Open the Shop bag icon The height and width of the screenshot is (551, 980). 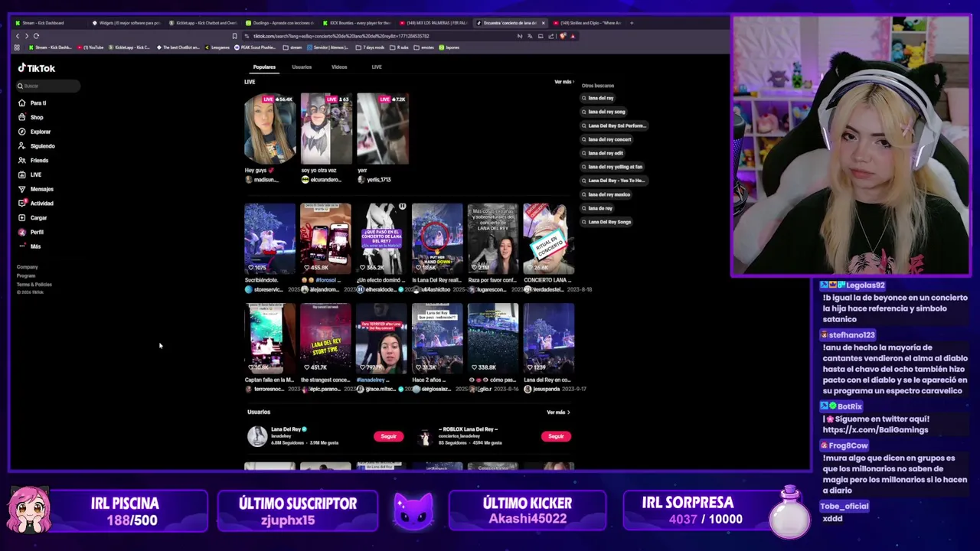[22, 117]
